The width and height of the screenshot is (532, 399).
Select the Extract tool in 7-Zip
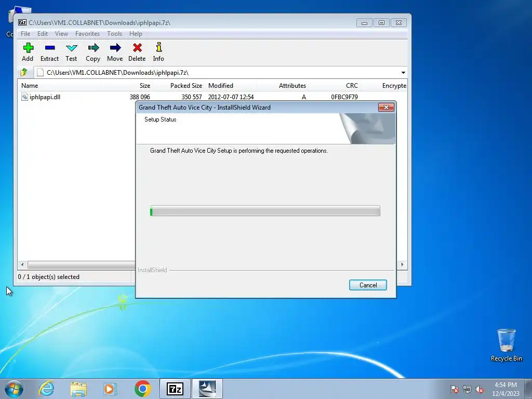(49, 52)
